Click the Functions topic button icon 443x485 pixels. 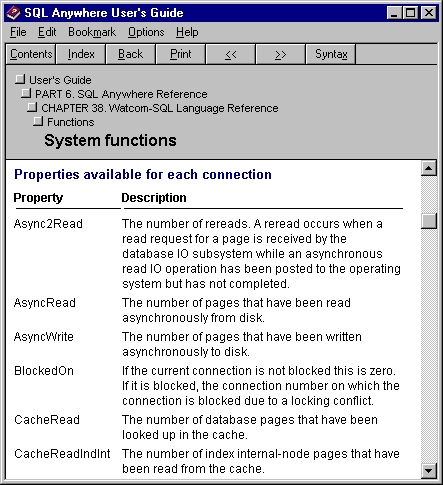(x=38, y=121)
